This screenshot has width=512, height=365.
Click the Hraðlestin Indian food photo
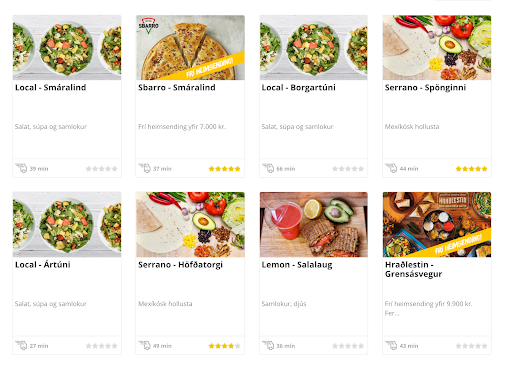437,225
